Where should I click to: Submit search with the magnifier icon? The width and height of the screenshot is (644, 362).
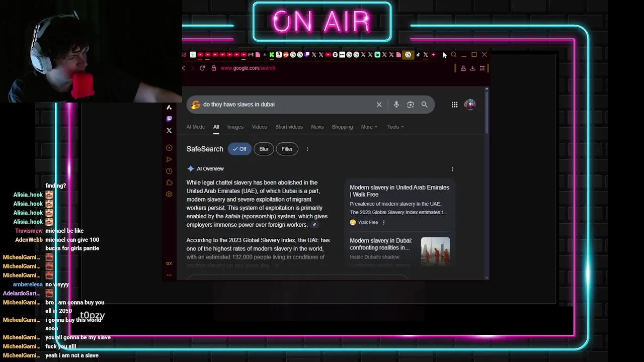pyautogui.click(x=425, y=105)
